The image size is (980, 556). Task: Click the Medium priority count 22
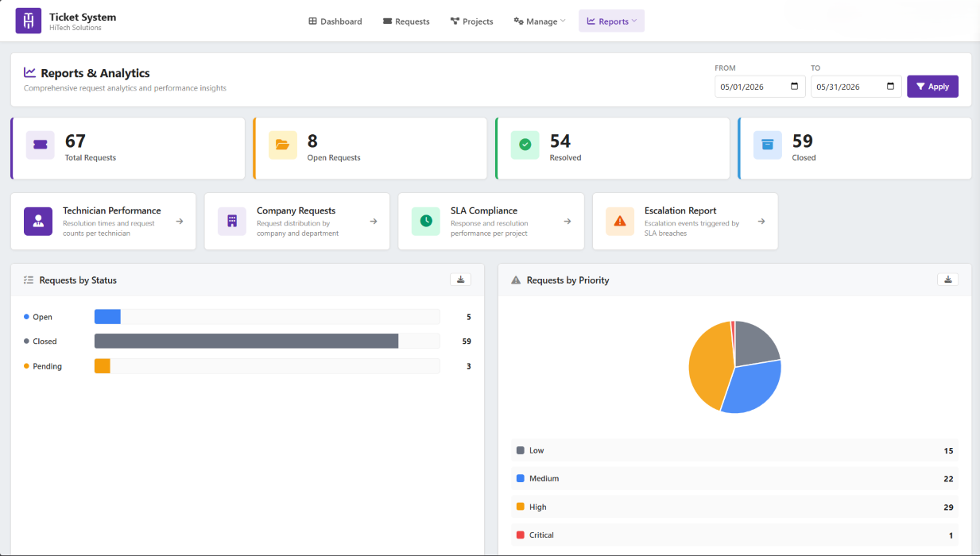pos(948,479)
